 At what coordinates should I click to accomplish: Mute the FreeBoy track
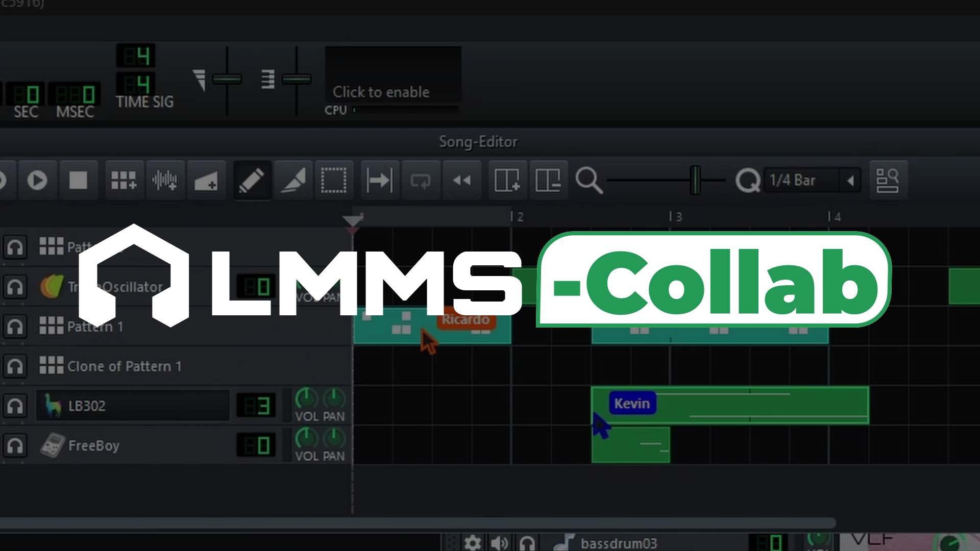[15, 445]
